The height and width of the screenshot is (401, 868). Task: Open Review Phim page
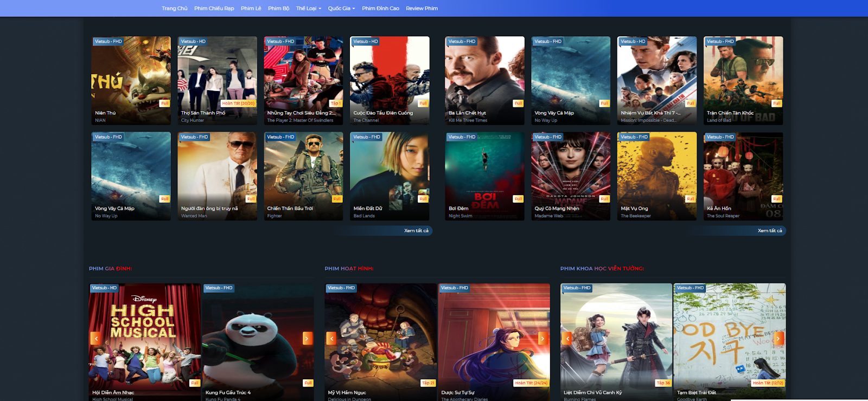coord(422,8)
